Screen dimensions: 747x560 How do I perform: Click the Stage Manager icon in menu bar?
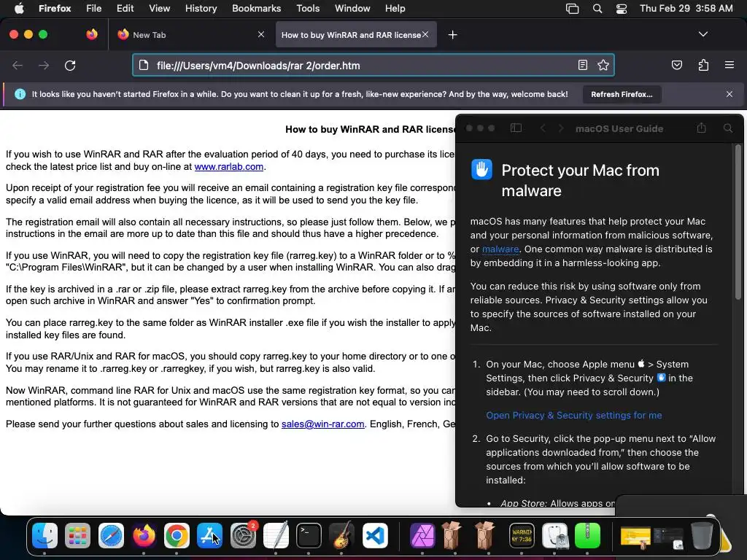[x=572, y=9]
